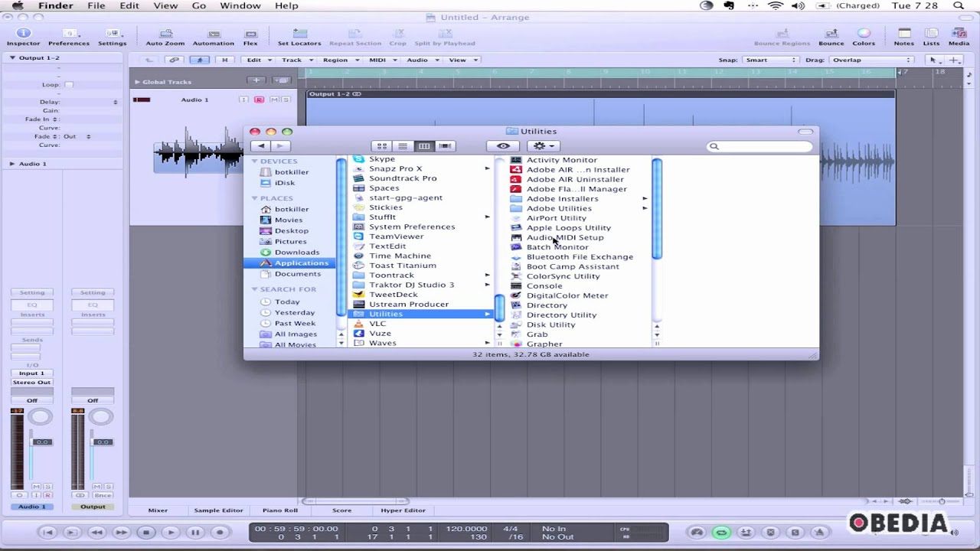Switch to the Sample Editor tab
This screenshot has width=980, height=551.
(218, 510)
